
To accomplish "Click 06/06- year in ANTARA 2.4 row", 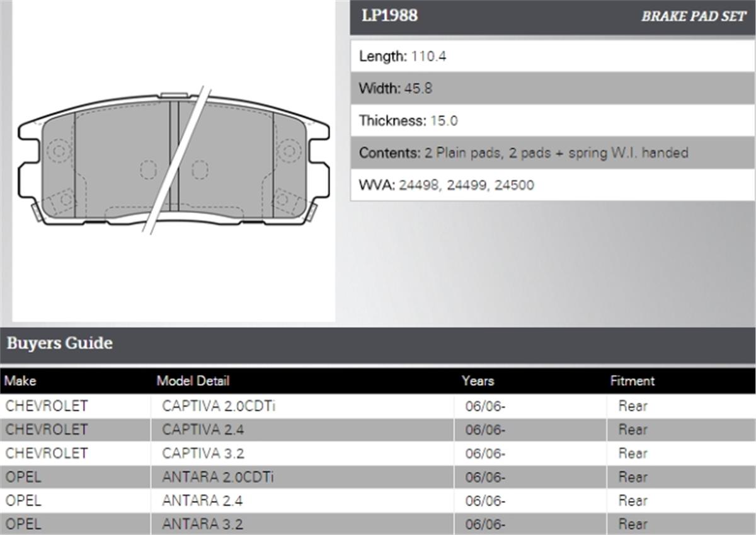I will pyautogui.click(x=486, y=500).
